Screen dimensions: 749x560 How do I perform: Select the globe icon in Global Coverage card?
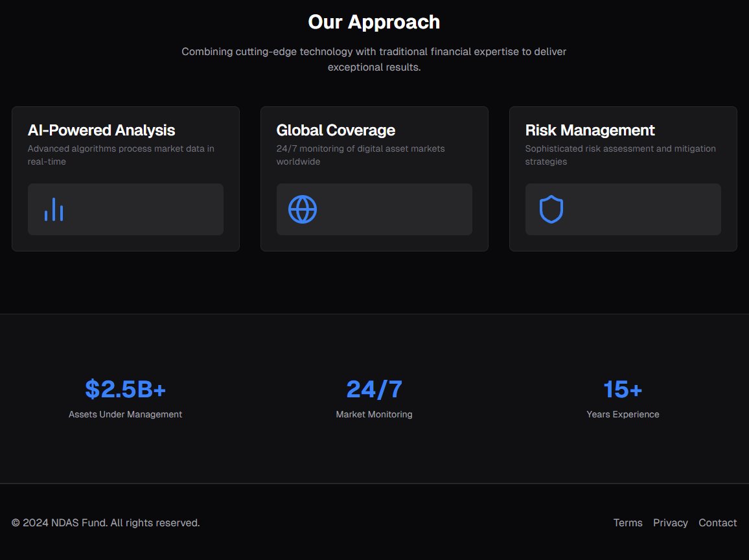302,209
